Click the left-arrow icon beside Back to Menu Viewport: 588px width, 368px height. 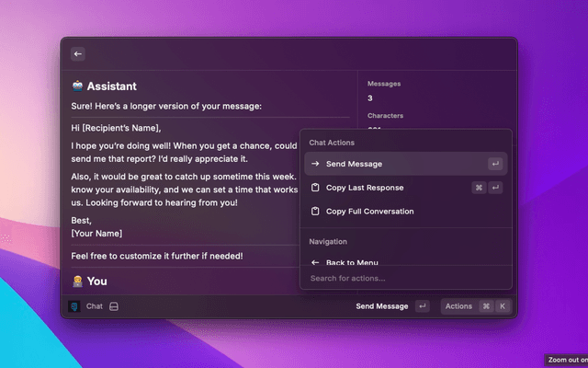tap(315, 262)
